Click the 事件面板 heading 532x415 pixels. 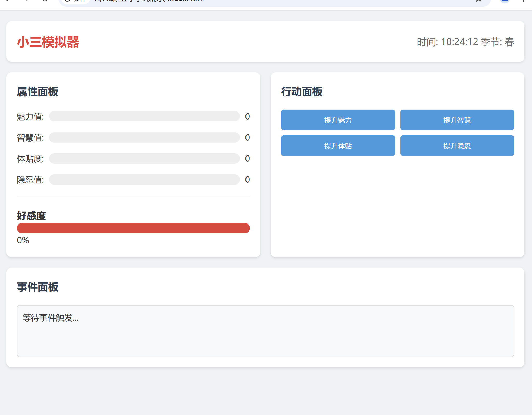pyautogui.click(x=38, y=287)
